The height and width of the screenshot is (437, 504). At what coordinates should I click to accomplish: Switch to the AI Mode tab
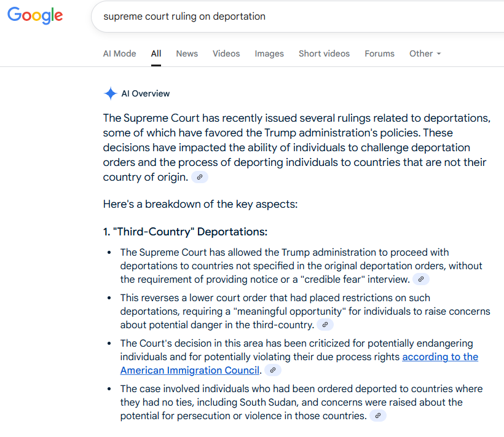tap(120, 53)
